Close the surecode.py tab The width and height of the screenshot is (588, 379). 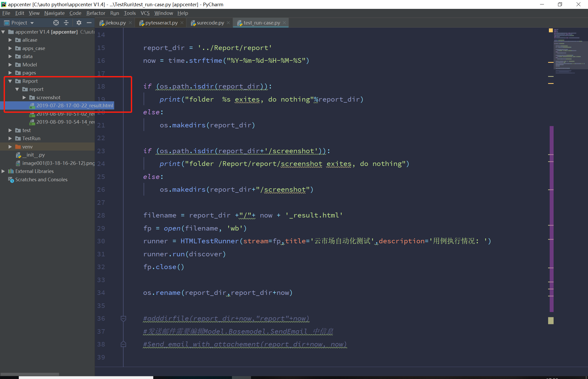(x=228, y=23)
